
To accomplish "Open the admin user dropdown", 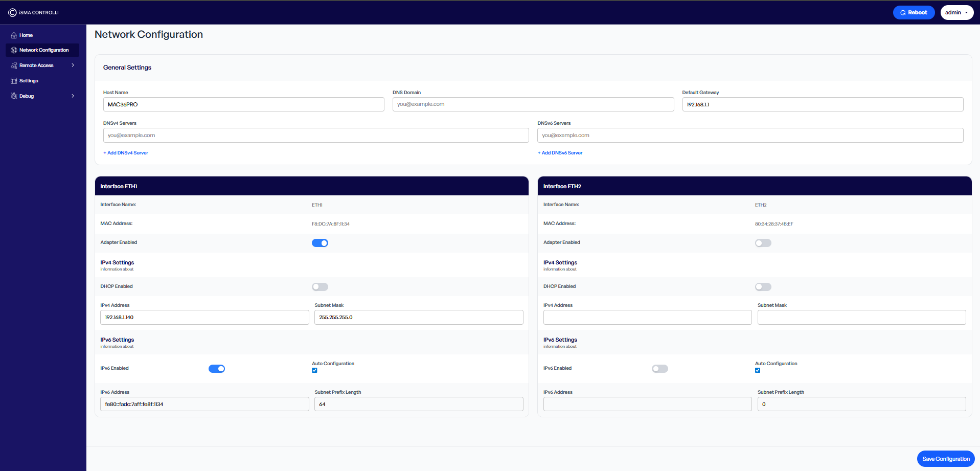I will point(957,12).
